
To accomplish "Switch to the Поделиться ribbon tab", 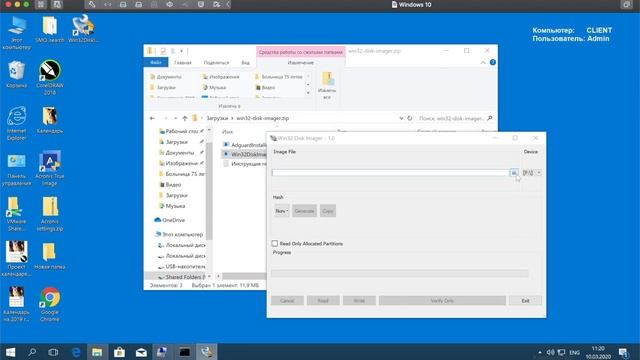I will (x=216, y=62).
